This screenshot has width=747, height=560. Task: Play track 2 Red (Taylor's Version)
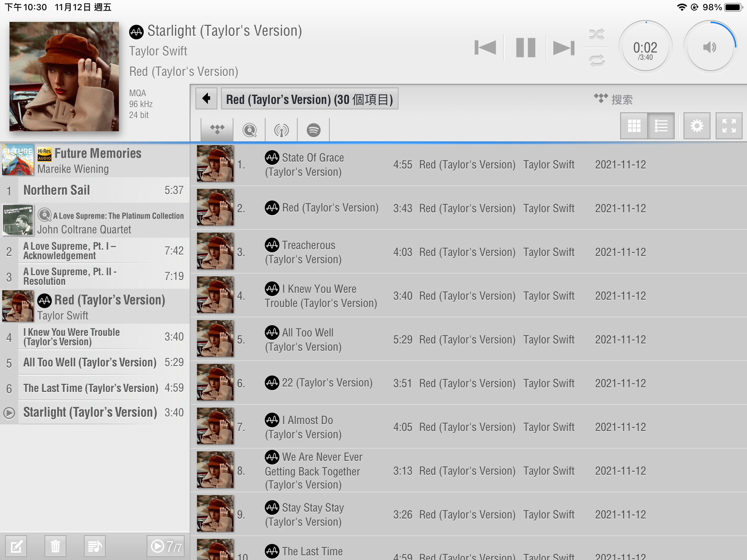click(468, 208)
